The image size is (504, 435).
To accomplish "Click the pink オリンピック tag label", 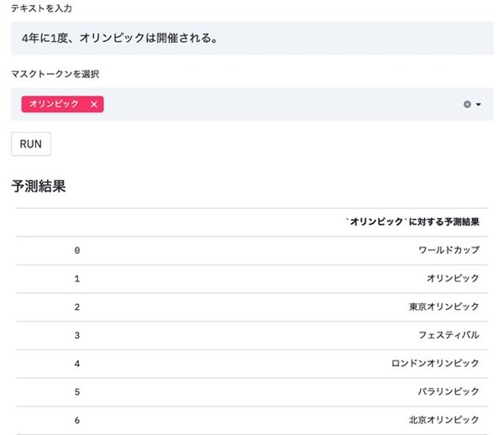I will pos(54,104).
